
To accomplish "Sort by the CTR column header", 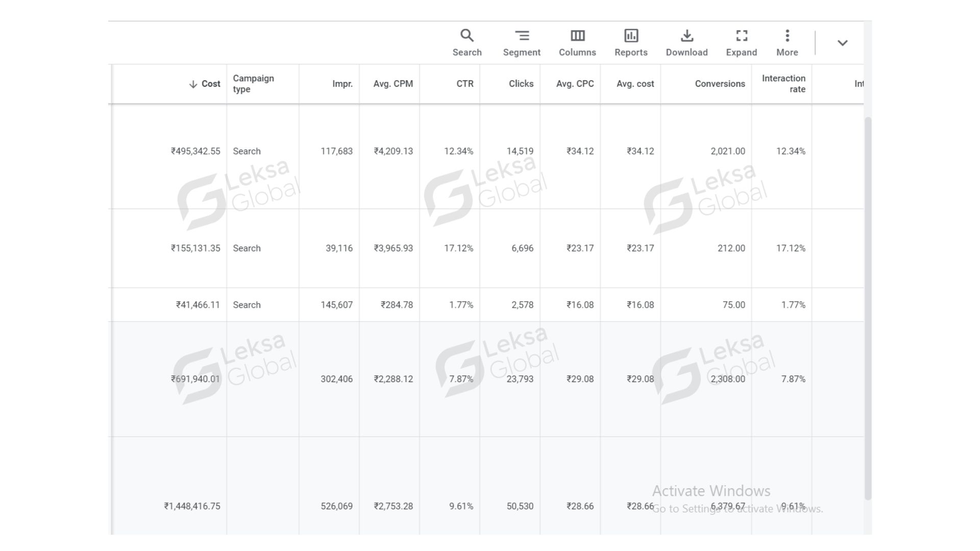I will (x=464, y=84).
